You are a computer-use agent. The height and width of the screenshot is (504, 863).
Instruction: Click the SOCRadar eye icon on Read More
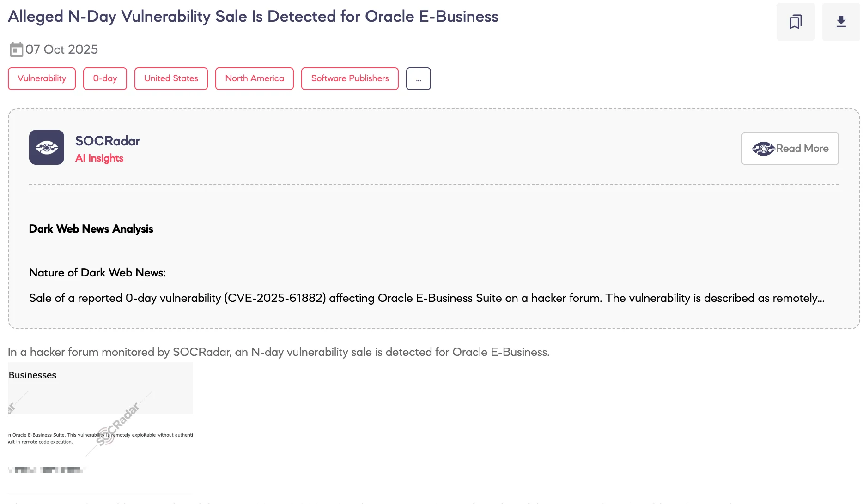click(x=764, y=149)
